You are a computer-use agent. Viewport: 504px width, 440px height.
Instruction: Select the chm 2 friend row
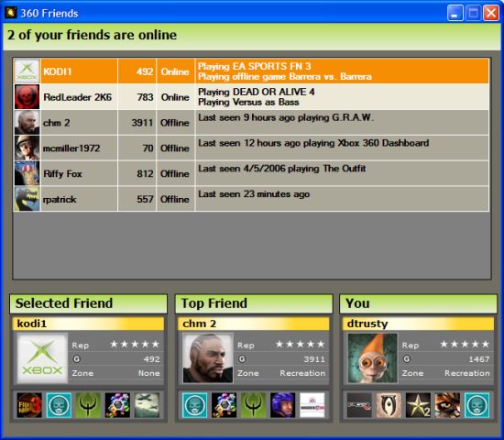tap(251, 123)
